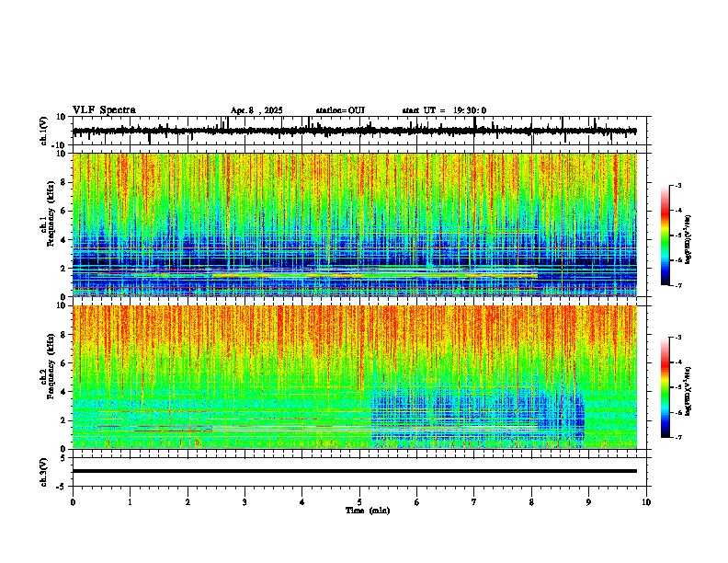This screenshot has height=563, width=728.
Task: Click the "start UT = 19:30: 0" label
Action: coord(444,110)
